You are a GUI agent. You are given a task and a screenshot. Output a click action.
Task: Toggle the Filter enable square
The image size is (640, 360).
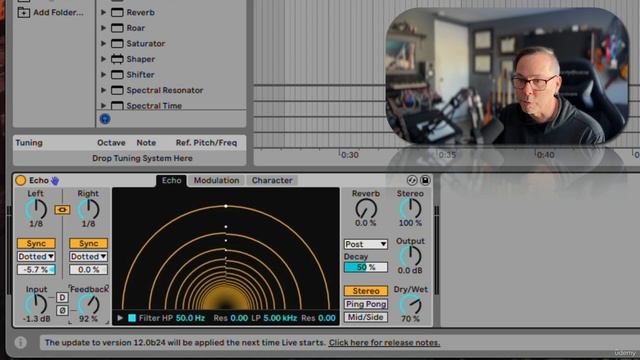pos(132,318)
